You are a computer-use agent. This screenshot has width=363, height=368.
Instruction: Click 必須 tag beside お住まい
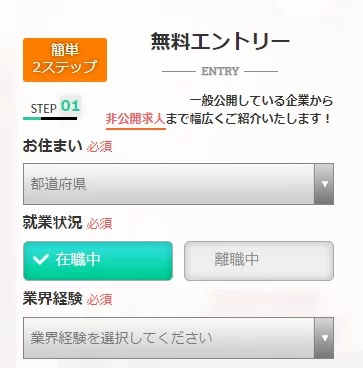[x=99, y=147]
